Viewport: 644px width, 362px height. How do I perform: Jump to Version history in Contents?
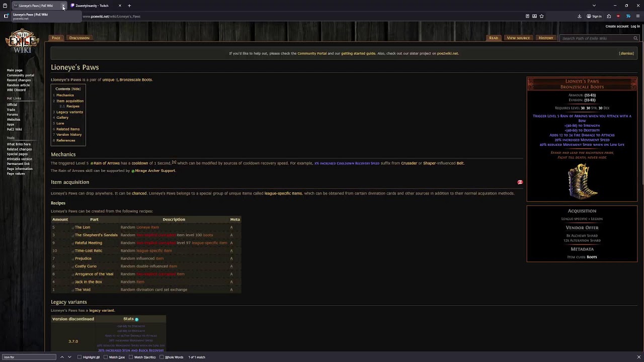pyautogui.click(x=69, y=135)
